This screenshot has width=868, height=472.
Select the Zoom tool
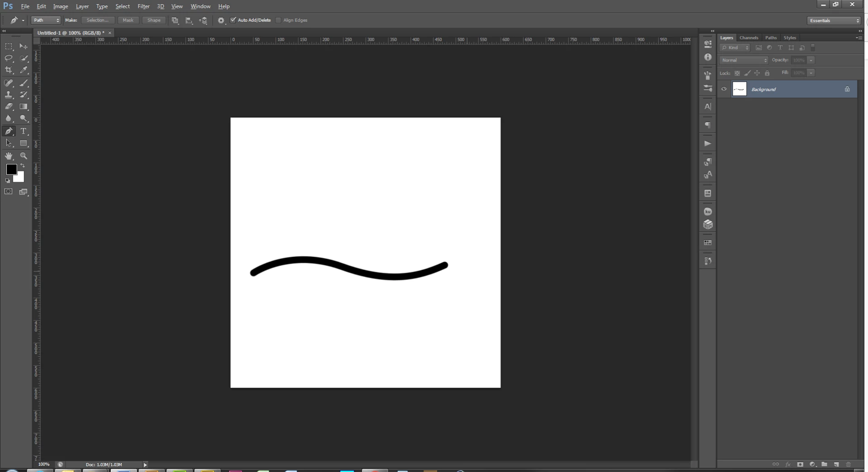(24, 156)
